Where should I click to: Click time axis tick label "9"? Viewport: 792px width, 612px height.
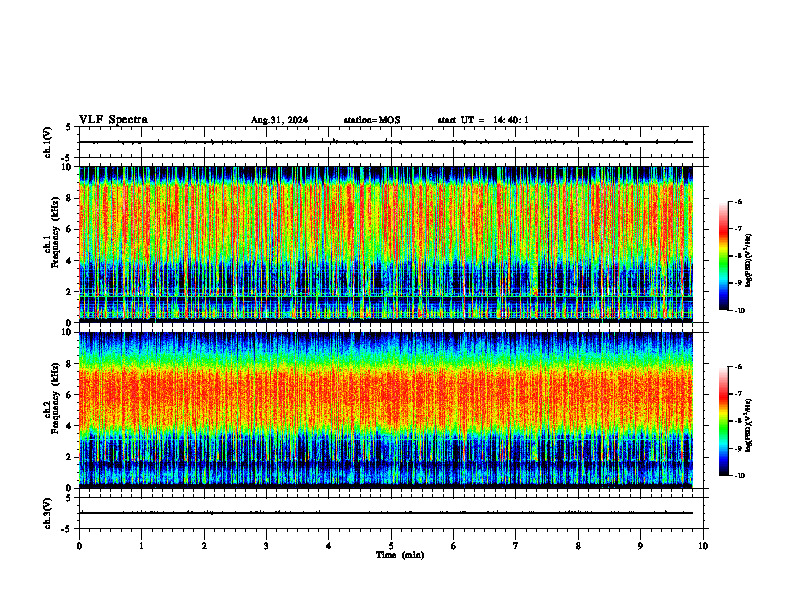640,546
